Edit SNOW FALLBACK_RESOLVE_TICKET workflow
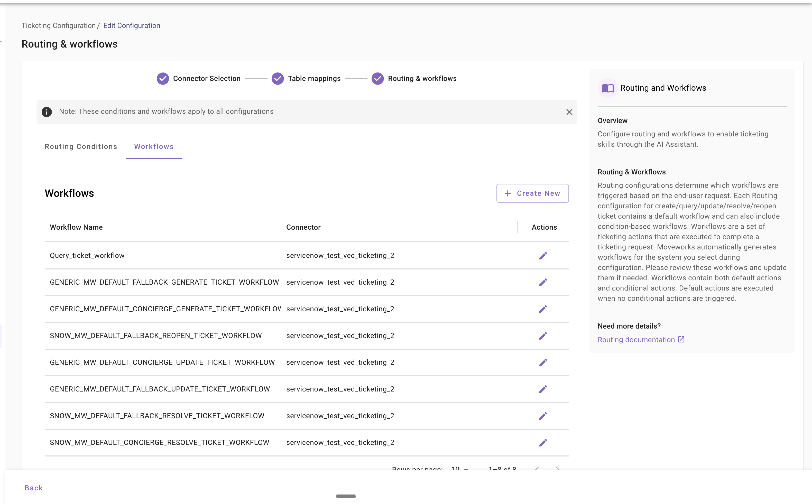Image resolution: width=812 pixels, height=504 pixels. tap(543, 416)
